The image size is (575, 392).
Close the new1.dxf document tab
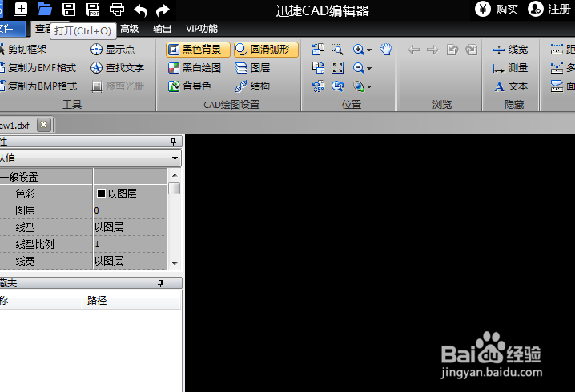click(43, 125)
